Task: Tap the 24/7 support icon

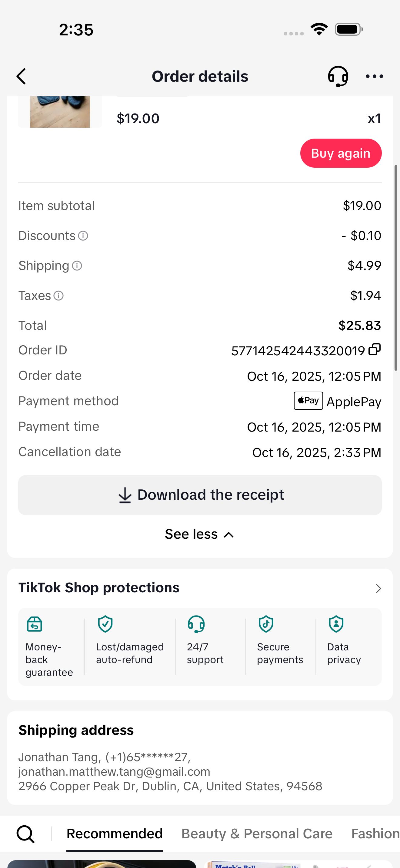Action: [196, 624]
